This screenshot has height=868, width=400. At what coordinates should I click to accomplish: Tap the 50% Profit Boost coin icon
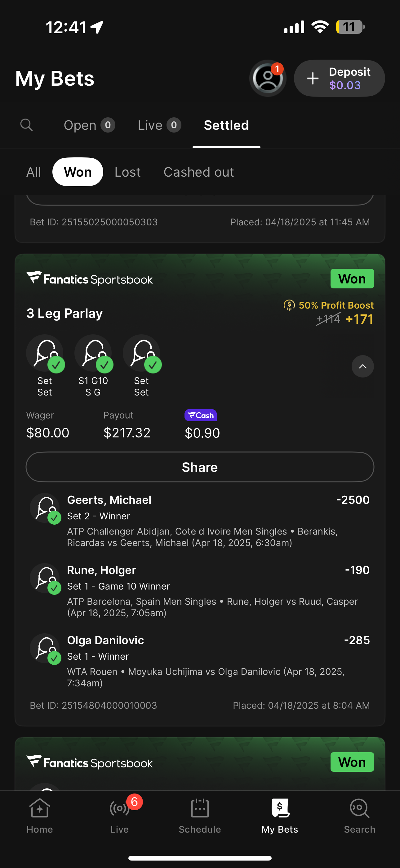click(289, 305)
